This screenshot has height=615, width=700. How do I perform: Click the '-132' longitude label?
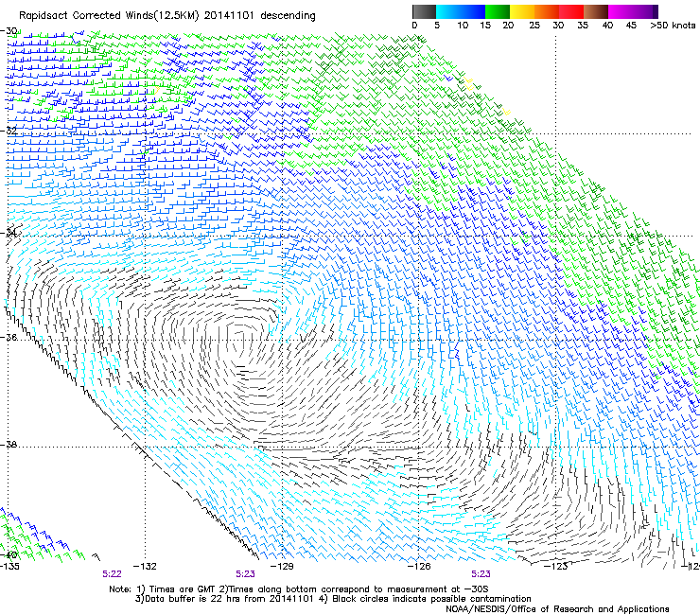pyautogui.click(x=147, y=567)
